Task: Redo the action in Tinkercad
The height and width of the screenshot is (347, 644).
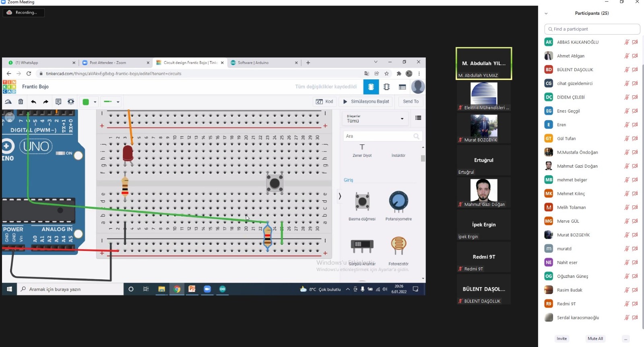Action: coord(45,102)
